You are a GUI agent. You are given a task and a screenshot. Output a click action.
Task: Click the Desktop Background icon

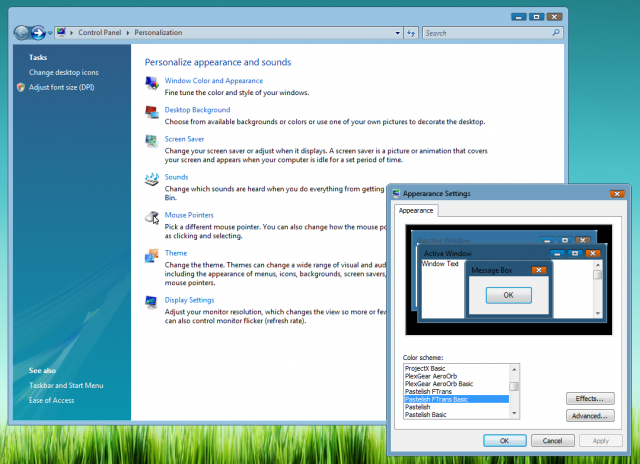coord(151,112)
